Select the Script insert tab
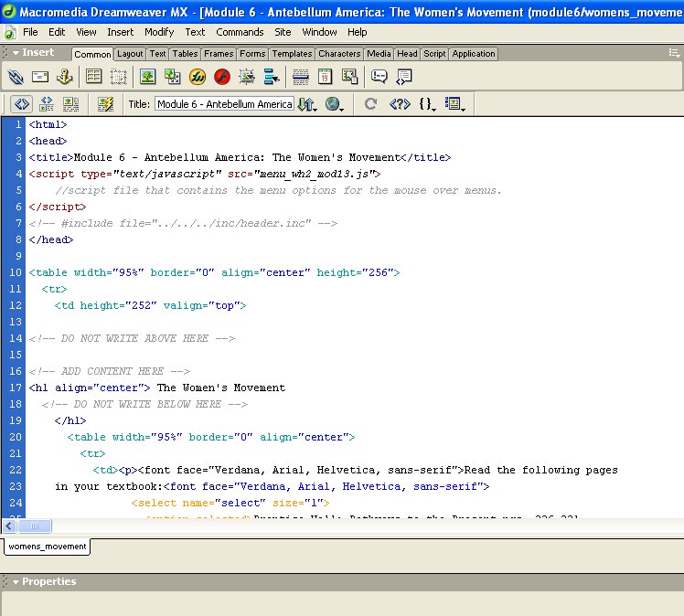This screenshot has height=616, width=684. coord(434,54)
